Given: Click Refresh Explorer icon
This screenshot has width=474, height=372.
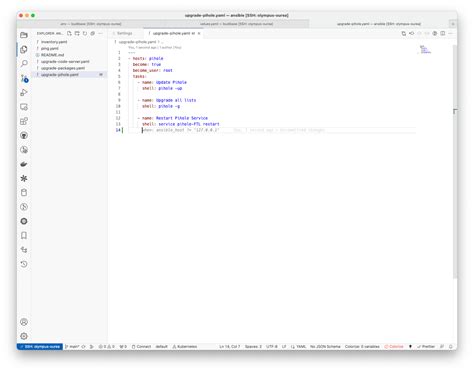Looking at the screenshot, I should [x=85, y=33].
